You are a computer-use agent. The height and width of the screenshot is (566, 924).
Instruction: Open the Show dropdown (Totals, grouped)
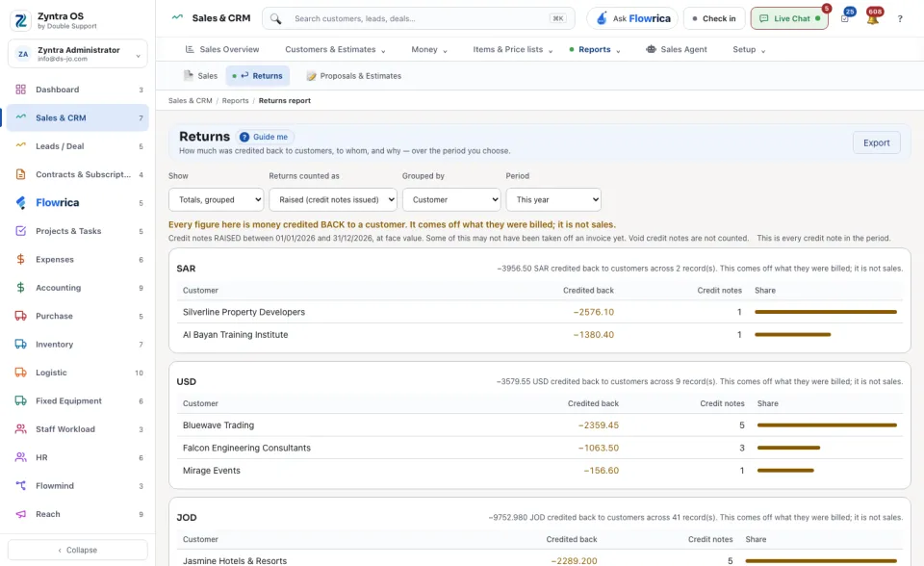pos(217,200)
